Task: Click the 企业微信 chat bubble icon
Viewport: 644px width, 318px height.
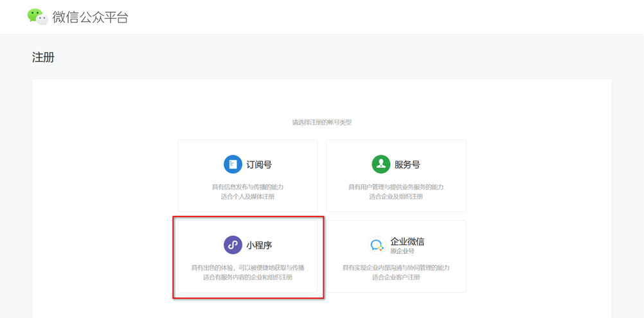Action: (377, 245)
